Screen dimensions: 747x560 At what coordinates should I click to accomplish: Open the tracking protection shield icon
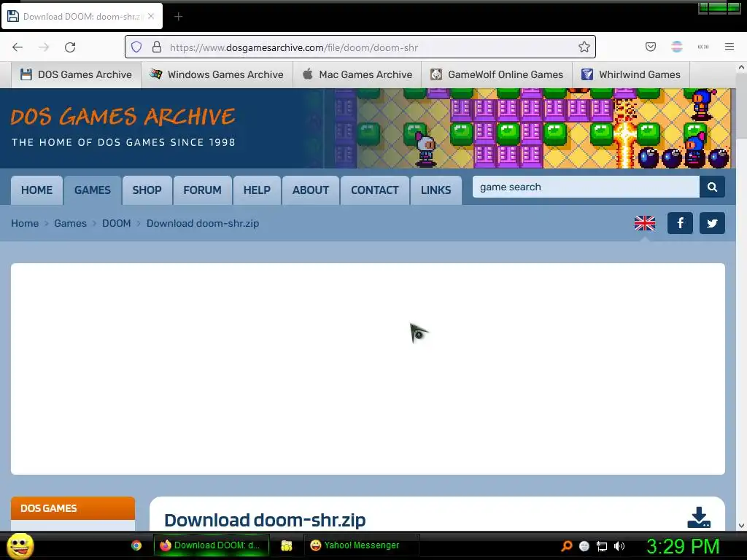136,47
